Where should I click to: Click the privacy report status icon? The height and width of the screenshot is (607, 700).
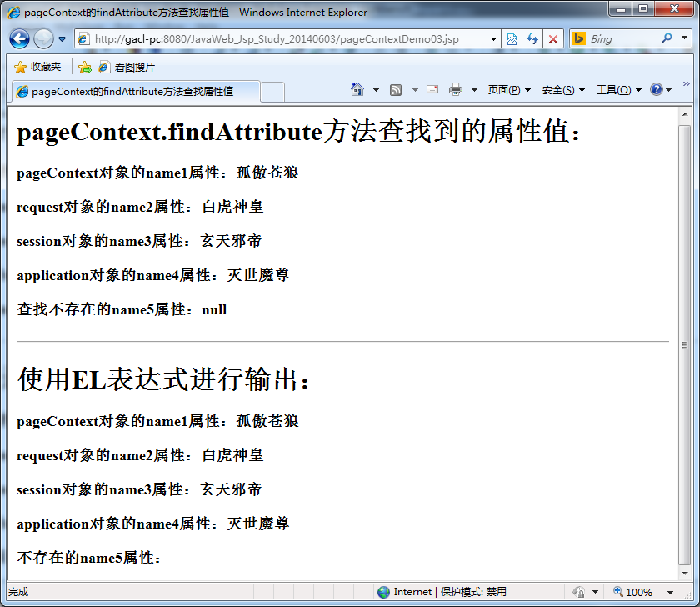tap(578, 592)
